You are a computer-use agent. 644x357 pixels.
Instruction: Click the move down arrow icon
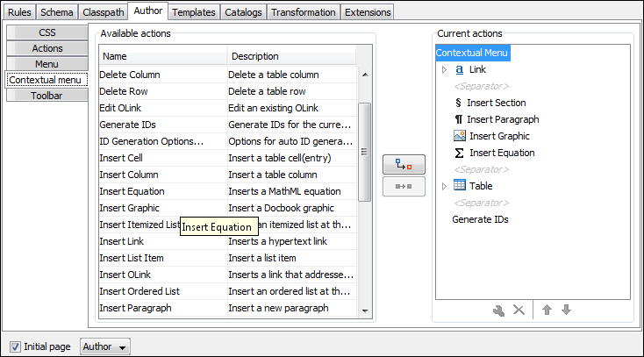pos(566,310)
